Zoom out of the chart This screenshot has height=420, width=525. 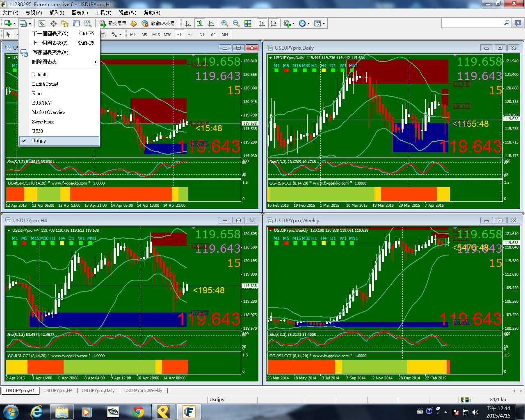[236, 23]
